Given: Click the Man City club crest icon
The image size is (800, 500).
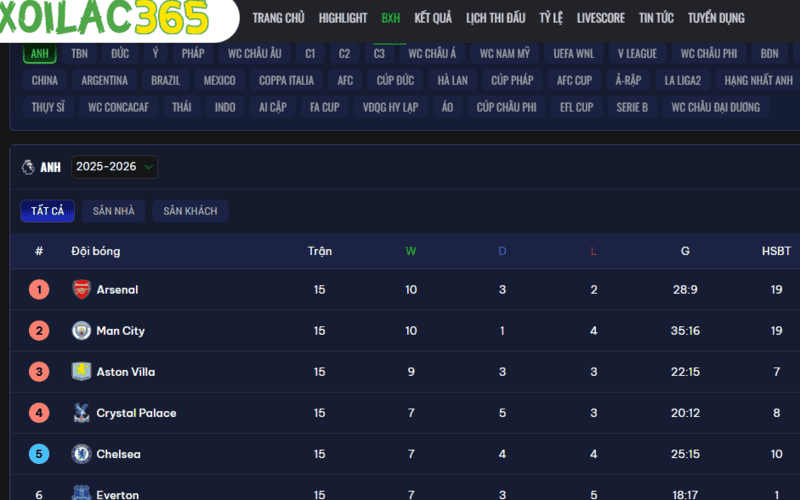Looking at the screenshot, I should pos(81,331).
